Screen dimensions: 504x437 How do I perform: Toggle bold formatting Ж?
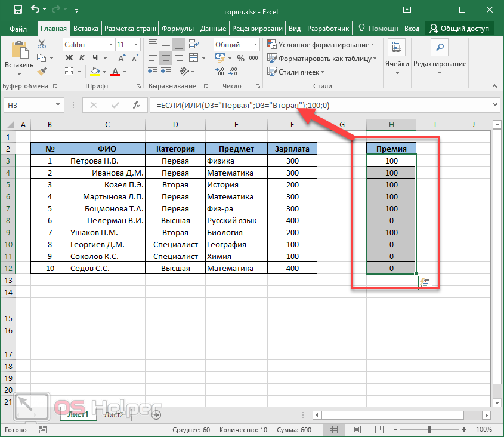pyautogui.click(x=69, y=58)
